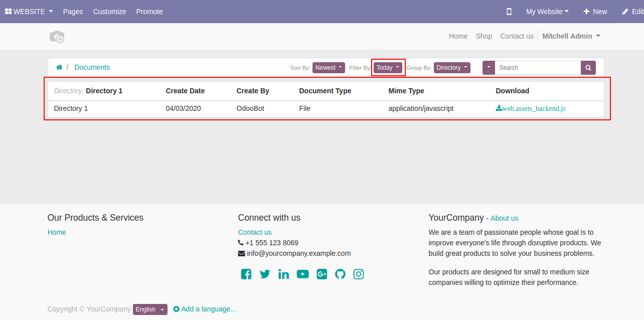Click the Mime Type column header
The width and height of the screenshot is (644, 320).
(x=406, y=91)
